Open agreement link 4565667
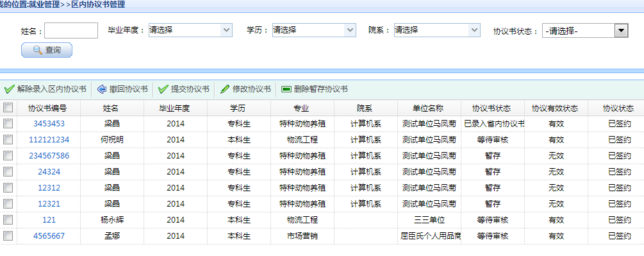This screenshot has height=256, width=644. pyautogui.click(x=49, y=236)
